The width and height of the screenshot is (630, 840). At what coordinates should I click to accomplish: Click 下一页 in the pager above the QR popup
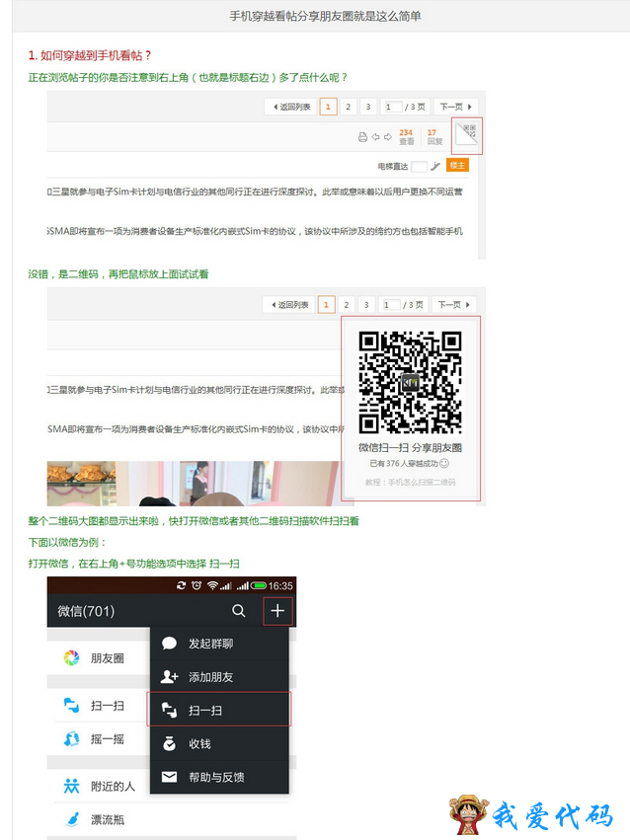pos(453,305)
